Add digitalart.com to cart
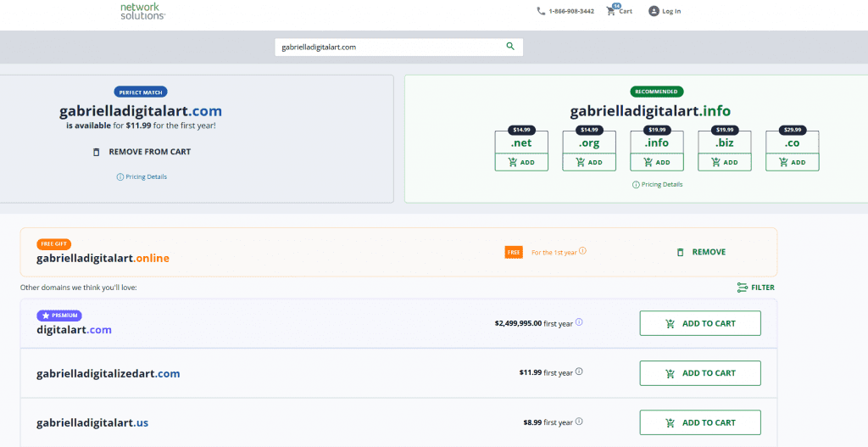The height and width of the screenshot is (447, 868). pos(700,323)
